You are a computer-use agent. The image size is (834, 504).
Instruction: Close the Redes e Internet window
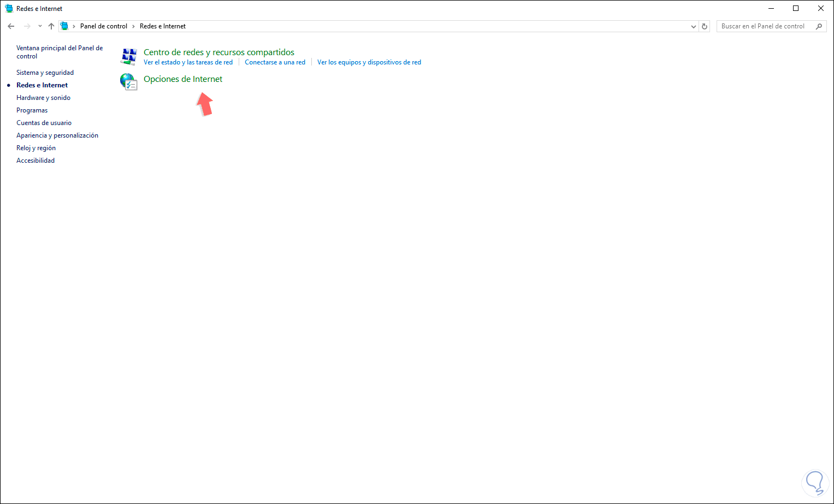[821, 8]
